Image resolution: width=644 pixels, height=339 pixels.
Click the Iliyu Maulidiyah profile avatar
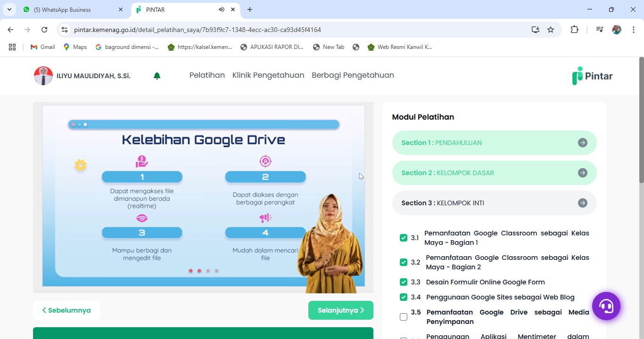click(43, 76)
